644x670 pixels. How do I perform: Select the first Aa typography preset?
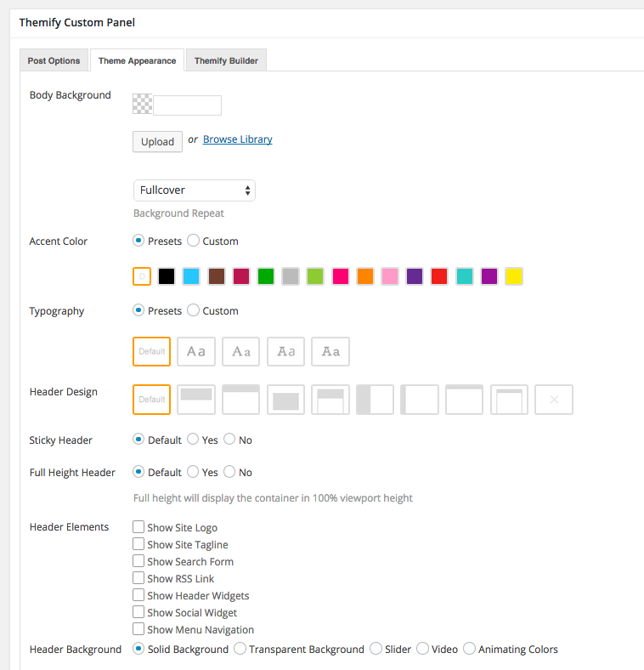[x=196, y=352]
